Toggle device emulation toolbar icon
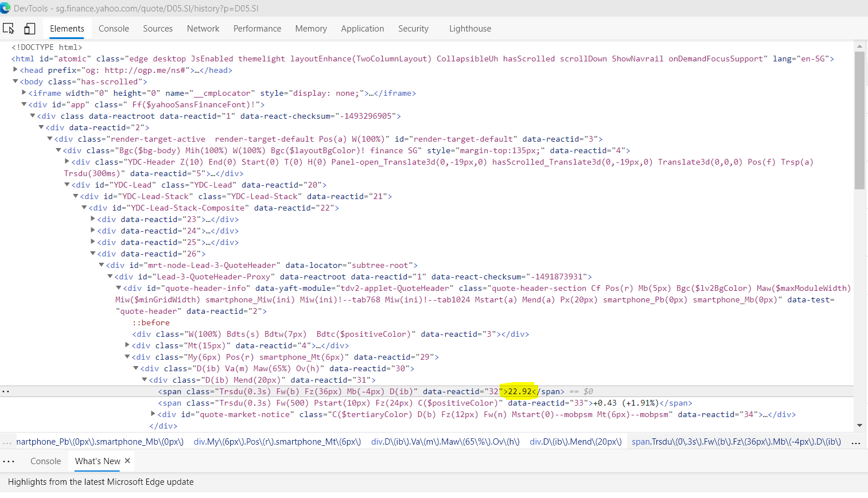868x498 pixels. click(30, 29)
